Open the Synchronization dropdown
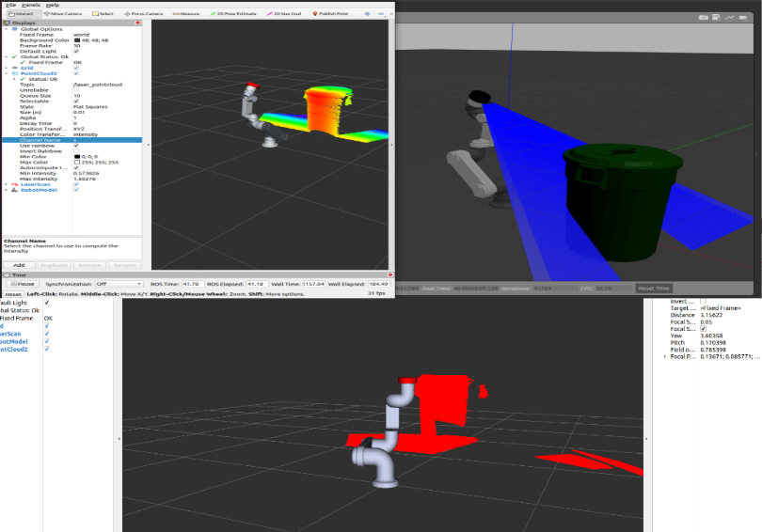Viewport: 762px width, 532px height. [119, 284]
